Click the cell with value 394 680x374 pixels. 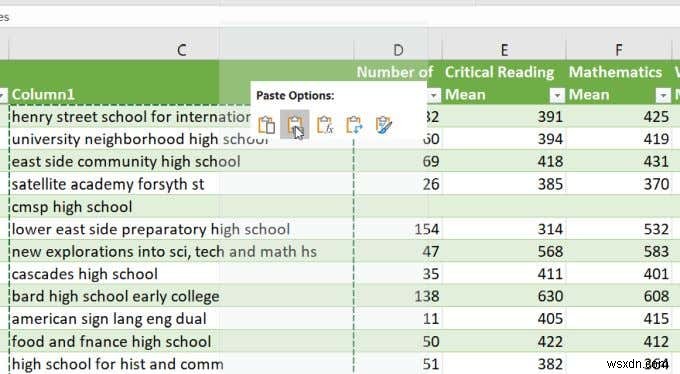pos(504,139)
